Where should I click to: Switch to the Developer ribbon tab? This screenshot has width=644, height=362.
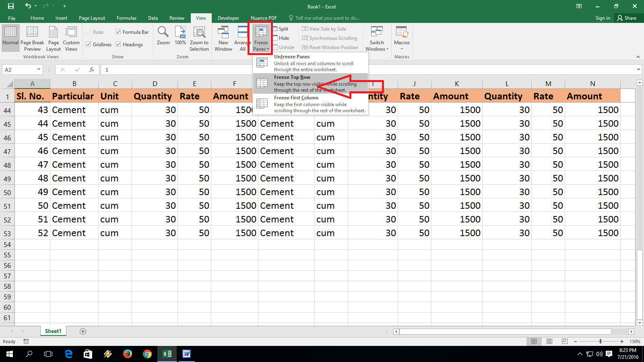[x=228, y=18]
